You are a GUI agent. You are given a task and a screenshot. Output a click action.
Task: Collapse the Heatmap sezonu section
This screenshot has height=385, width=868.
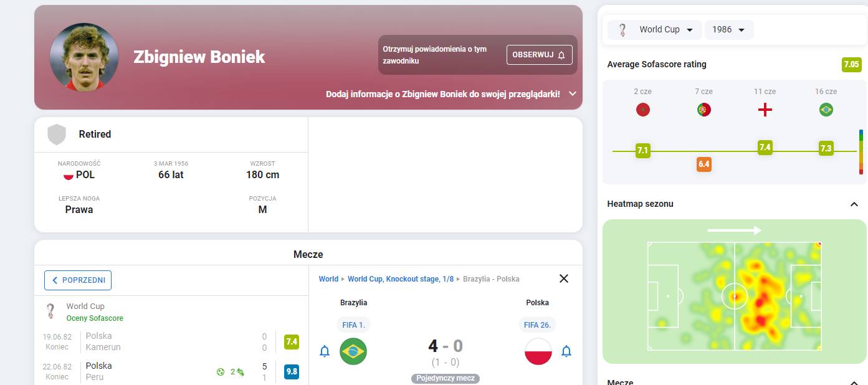(x=854, y=204)
